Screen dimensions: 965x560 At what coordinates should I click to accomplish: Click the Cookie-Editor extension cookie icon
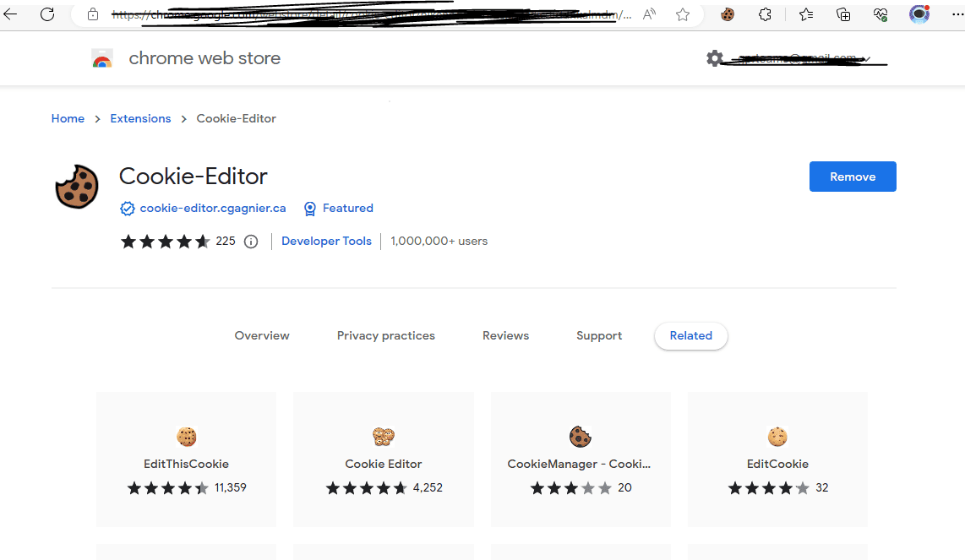click(76, 186)
